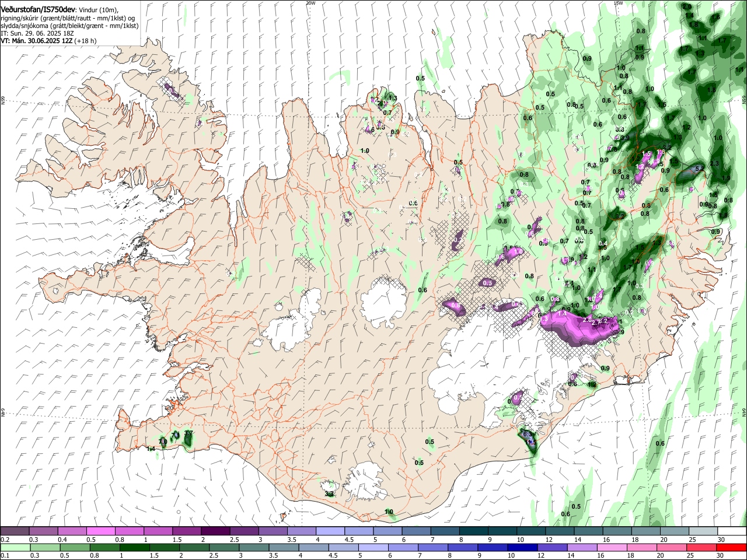The image size is (747, 560).
Task: Select the white swatch ending the top legend row
Action: point(732,531)
